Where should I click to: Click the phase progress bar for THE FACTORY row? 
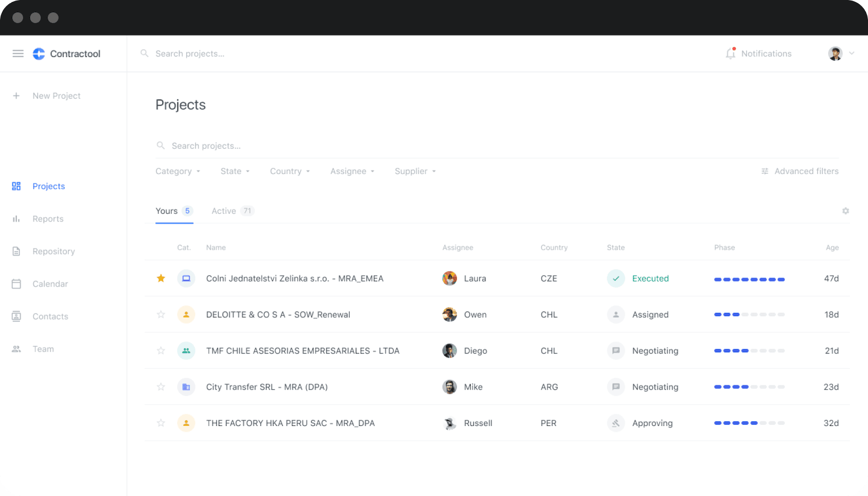pyautogui.click(x=749, y=423)
